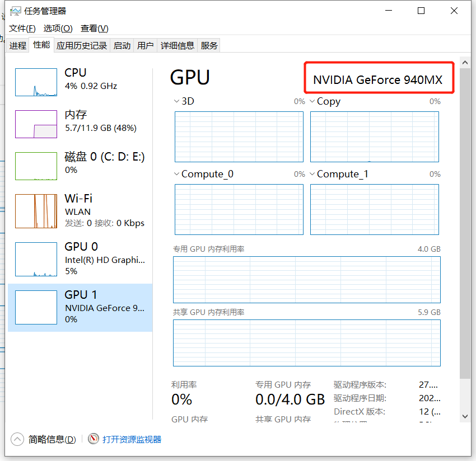Click the 3D engine usage graph
Screen dimensions: 476x461
click(x=239, y=137)
